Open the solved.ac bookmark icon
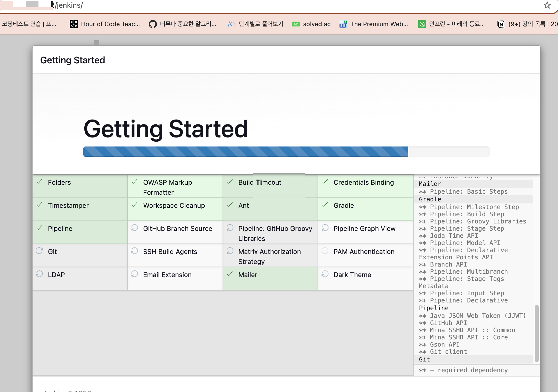Screen dimensions: 558x392 pos(296,24)
